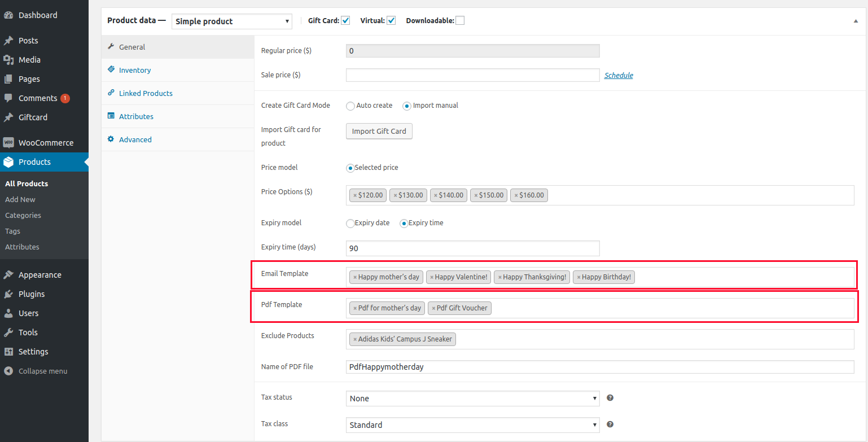This screenshot has height=442, width=868.
Task: Open the Appearance menu
Action: tap(44, 275)
